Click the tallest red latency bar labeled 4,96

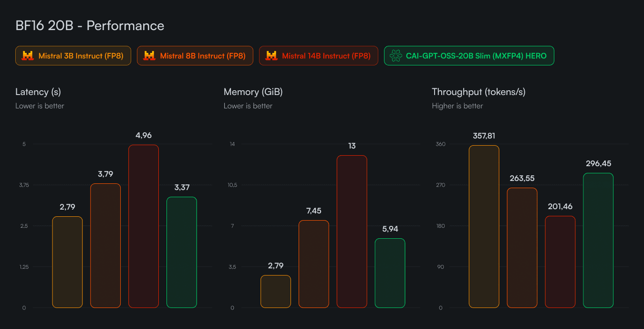point(144,226)
